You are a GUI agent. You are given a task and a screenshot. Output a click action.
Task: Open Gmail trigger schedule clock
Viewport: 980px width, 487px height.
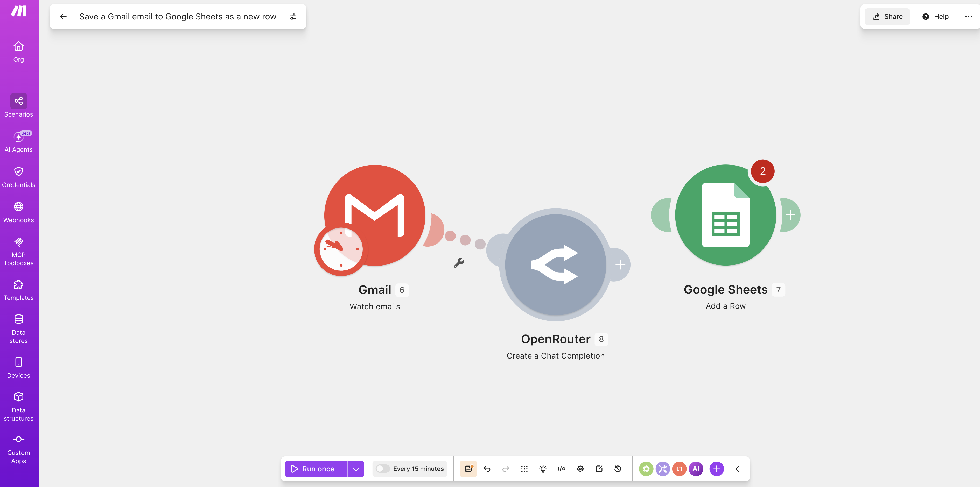pyautogui.click(x=340, y=249)
